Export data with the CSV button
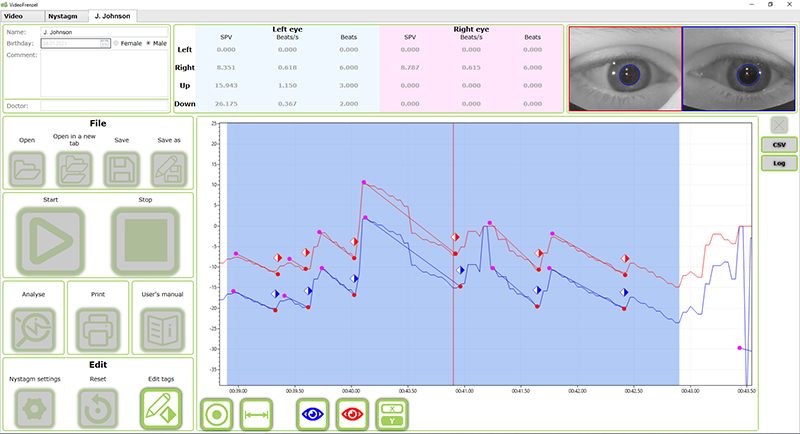Image resolution: width=800 pixels, height=434 pixels. click(779, 145)
